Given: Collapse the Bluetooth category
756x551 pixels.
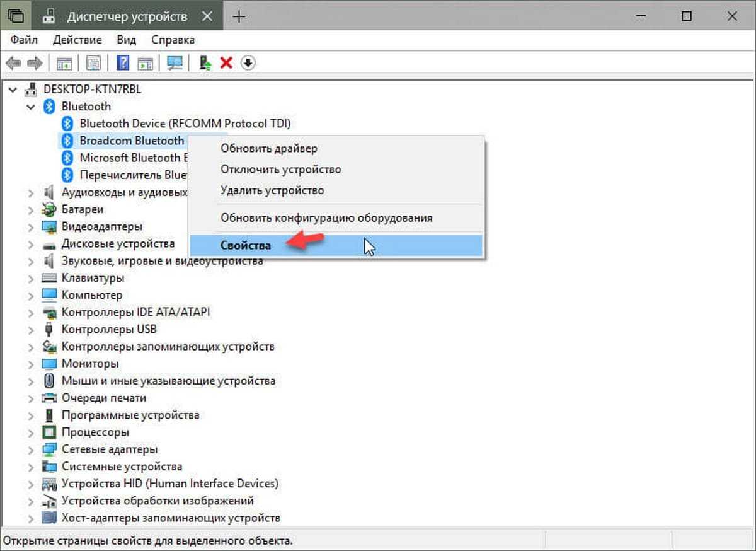Looking at the screenshot, I should tap(31, 107).
